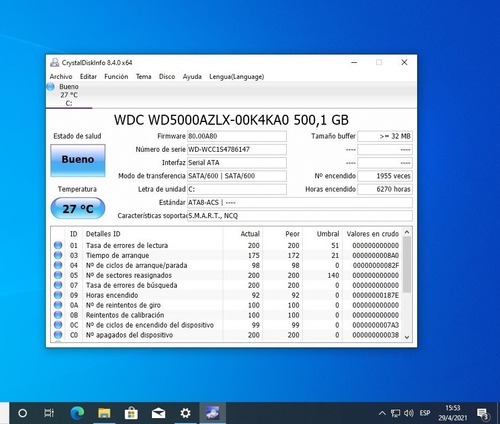Screen dimensions: 500x424
Task: Click the power-on count field 1955 veces
Action: pos(385,176)
